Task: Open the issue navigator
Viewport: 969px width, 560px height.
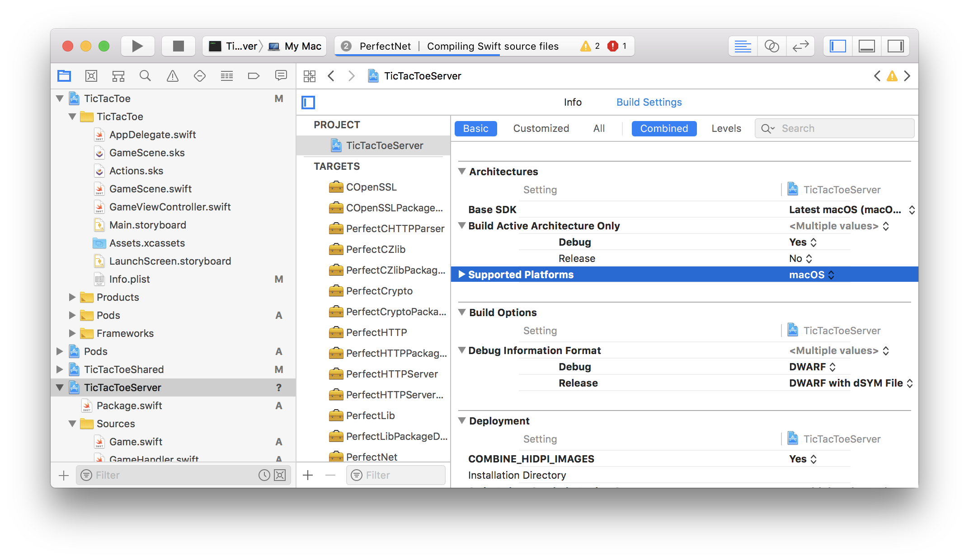Action: [x=172, y=76]
